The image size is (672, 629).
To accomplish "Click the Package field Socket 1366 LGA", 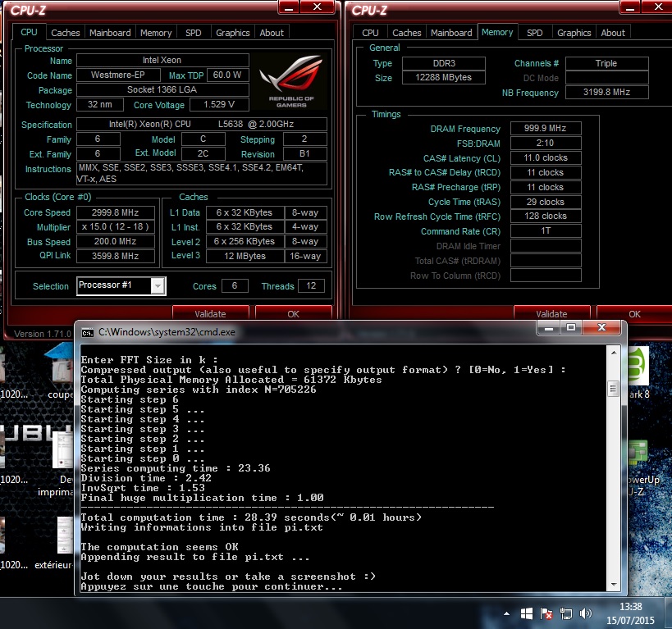I will click(x=162, y=89).
